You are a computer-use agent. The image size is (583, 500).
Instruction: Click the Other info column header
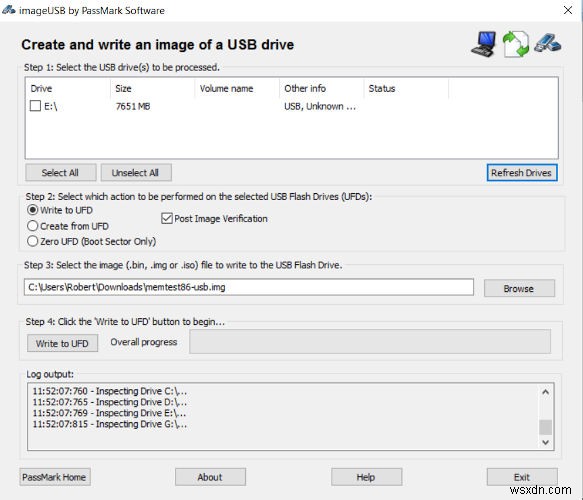(321, 88)
